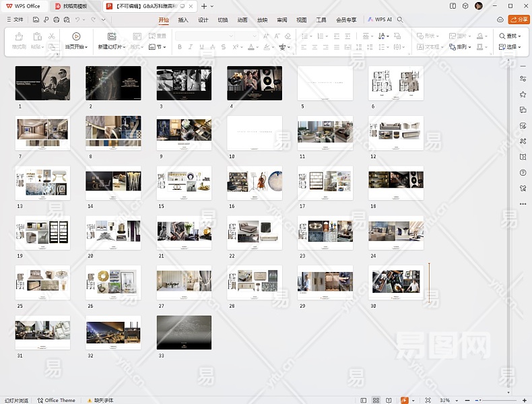Image resolution: width=532 pixels, height=404 pixels.
Task: Toggle slide sorter view in status bar
Action: [x=376, y=400]
